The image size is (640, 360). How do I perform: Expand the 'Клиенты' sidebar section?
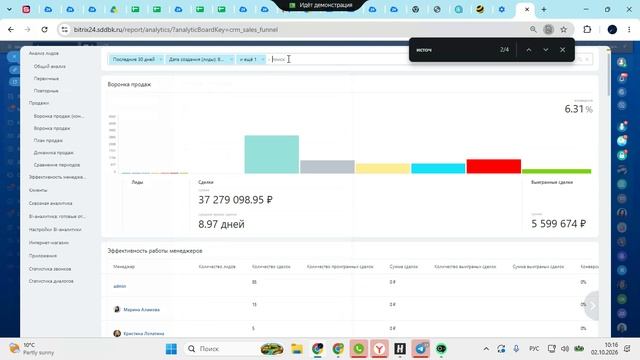[x=38, y=190]
